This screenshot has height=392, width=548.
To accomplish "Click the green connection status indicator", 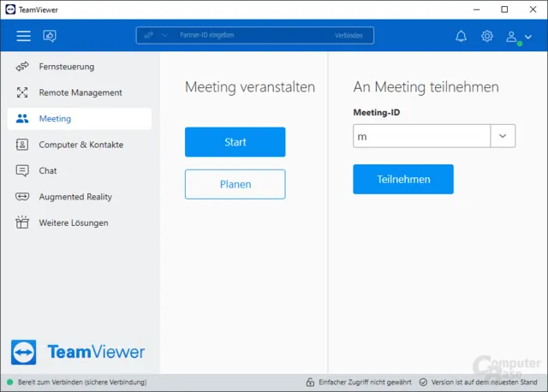I will [10, 382].
